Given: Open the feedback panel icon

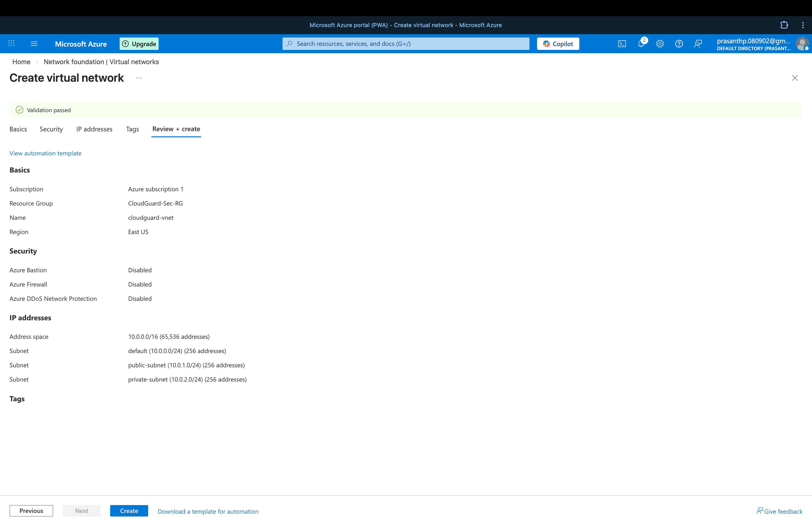Looking at the screenshot, I should click(698, 44).
